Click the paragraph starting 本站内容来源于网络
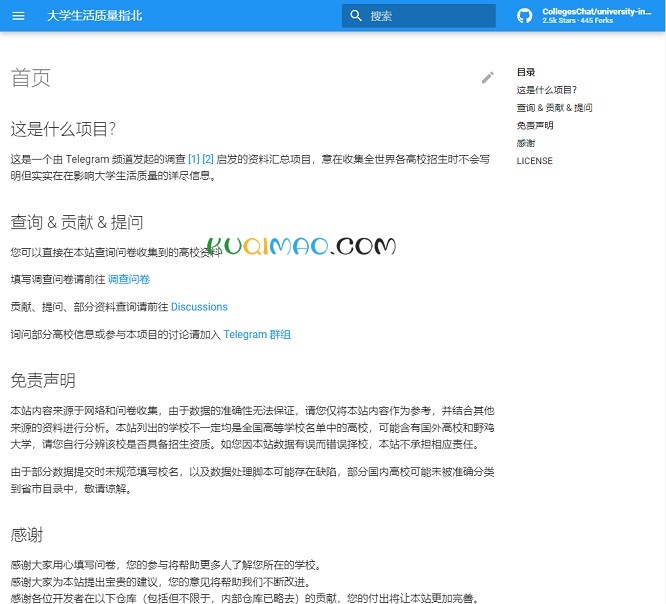Screen dimensions: 666x604 [x=252, y=427]
